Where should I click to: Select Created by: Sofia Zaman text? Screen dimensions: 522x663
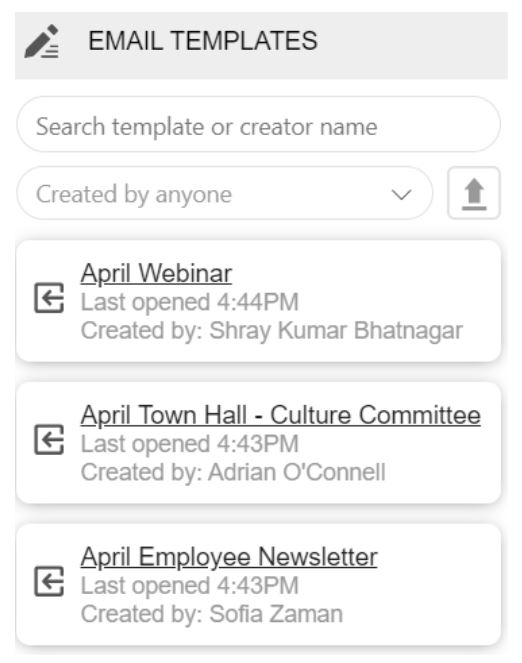212,614
